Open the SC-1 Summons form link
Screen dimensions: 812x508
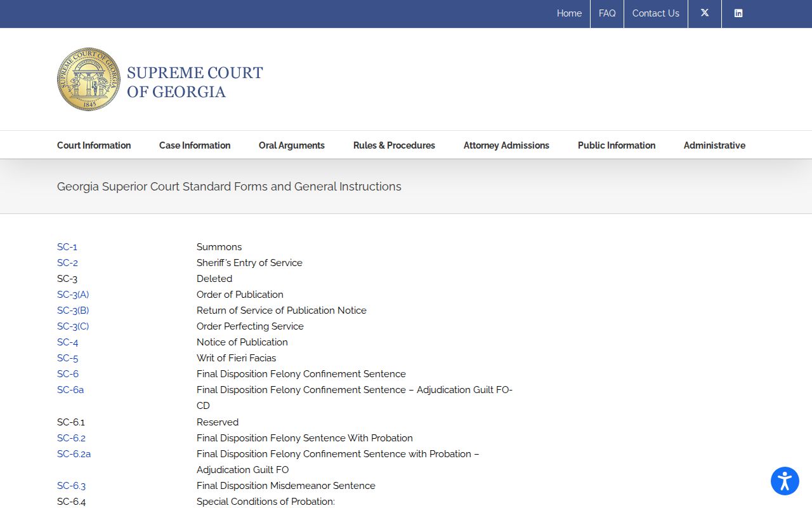tap(67, 247)
